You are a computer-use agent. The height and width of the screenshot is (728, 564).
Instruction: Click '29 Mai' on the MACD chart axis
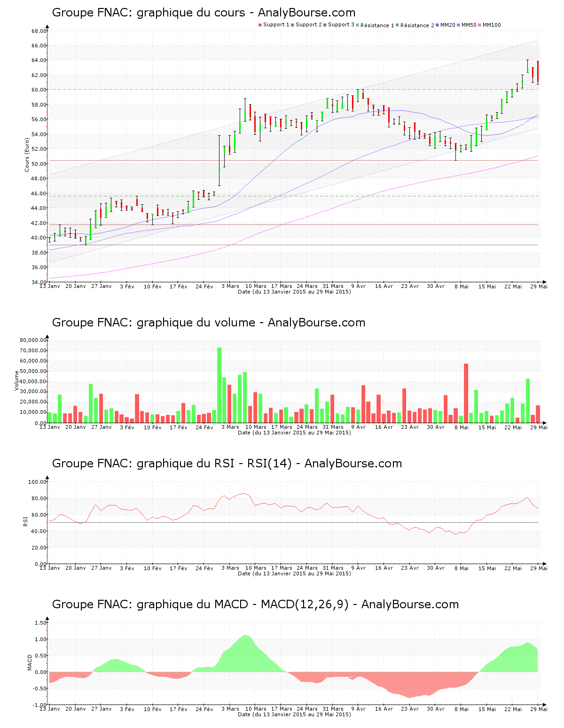pos(539,709)
